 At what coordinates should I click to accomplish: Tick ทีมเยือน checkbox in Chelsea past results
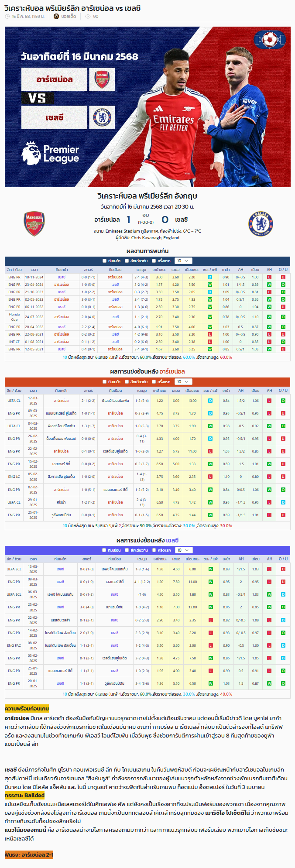point(104,550)
